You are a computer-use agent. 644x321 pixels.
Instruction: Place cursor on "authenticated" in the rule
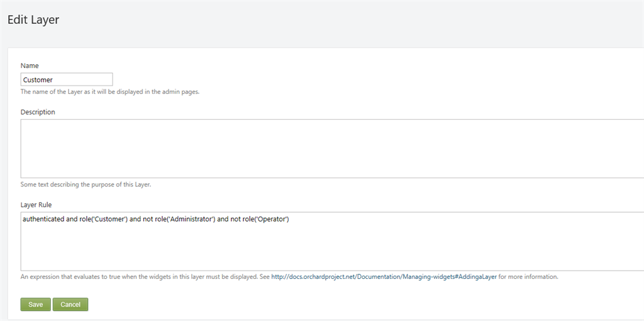(x=43, y=219)
